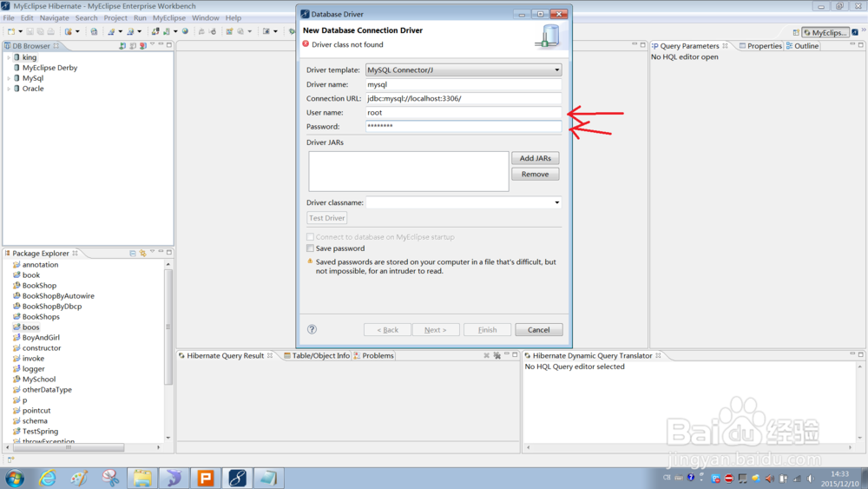The height and width of the screenshot is (489, 868).
Task: Tick the Save password checkbox
Action: (x=311, y=248)
